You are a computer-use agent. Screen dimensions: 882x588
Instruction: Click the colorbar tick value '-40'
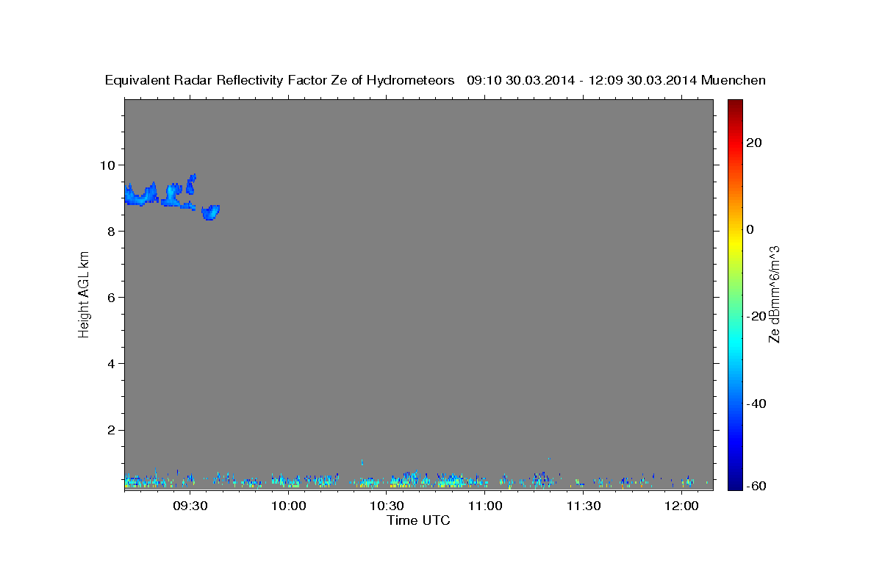pyautogui.click(x=756, y=404)
